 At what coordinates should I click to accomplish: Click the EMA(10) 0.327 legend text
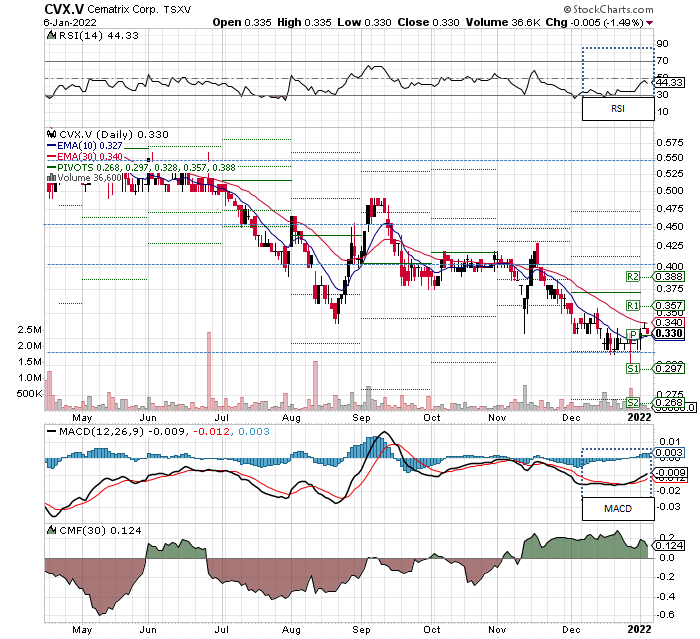(89, 146)
